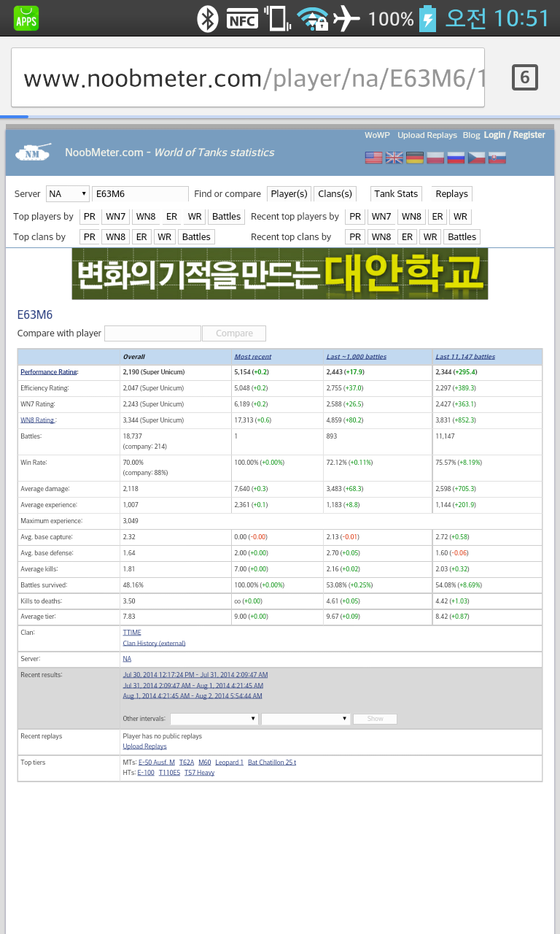Open the browser tabs counter showing 6
This screenshot has height=934, width=560.
point(524,77)
